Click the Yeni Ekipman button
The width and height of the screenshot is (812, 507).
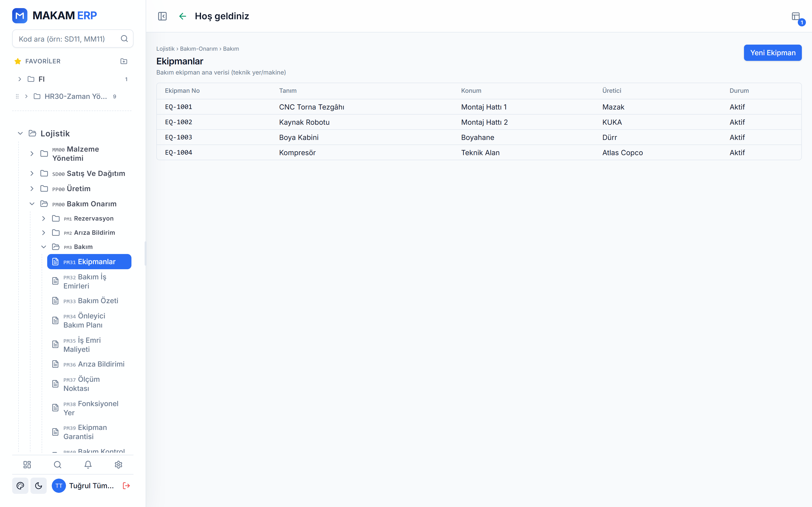772,53
